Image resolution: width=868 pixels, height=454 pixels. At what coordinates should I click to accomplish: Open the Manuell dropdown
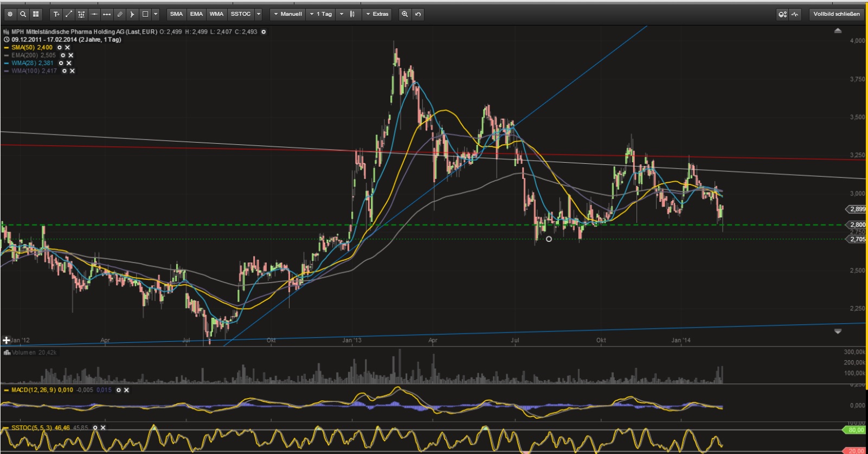point(287,14)
